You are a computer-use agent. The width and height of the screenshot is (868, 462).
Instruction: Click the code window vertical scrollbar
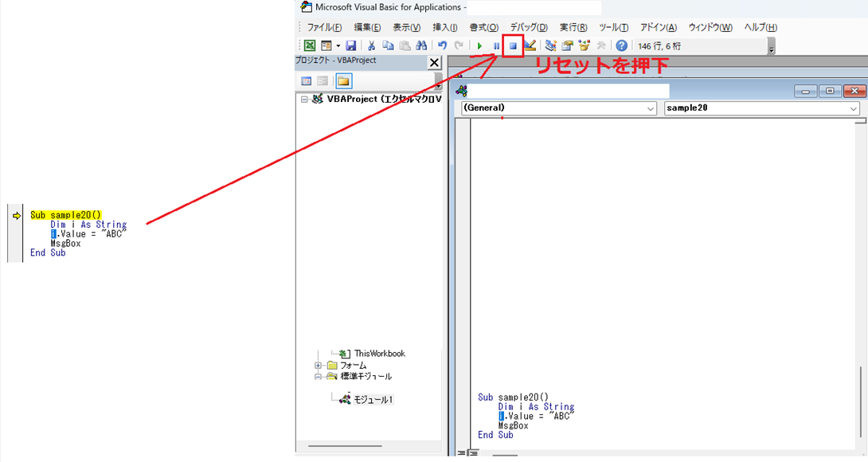coord(860,401)
